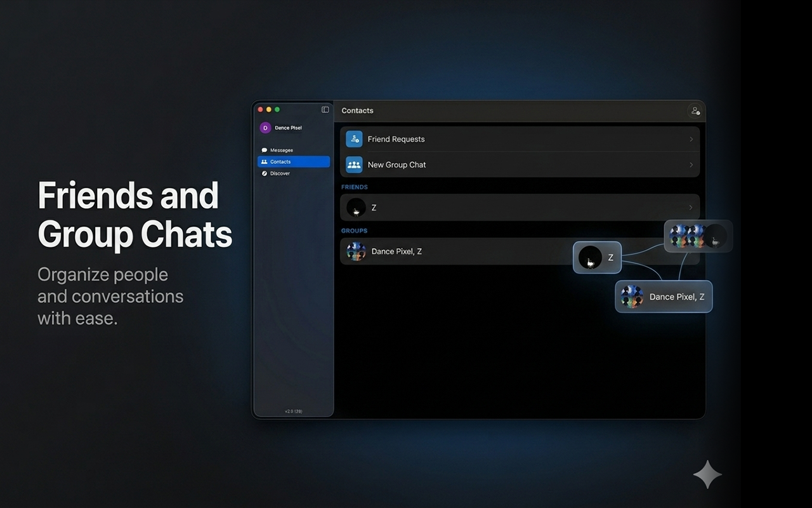Click the Contacts header title
Image resolution: width=812 pixels, height=508 pixels.
point(357,110)
